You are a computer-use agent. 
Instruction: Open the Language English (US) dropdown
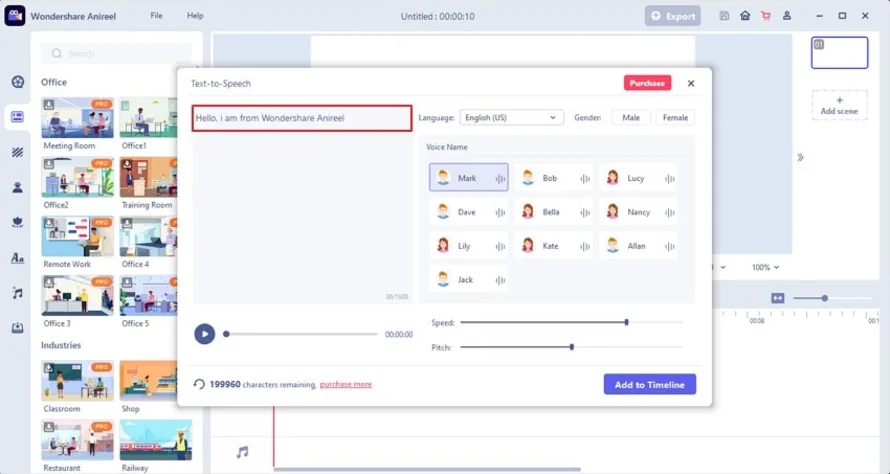coord(511,118)
